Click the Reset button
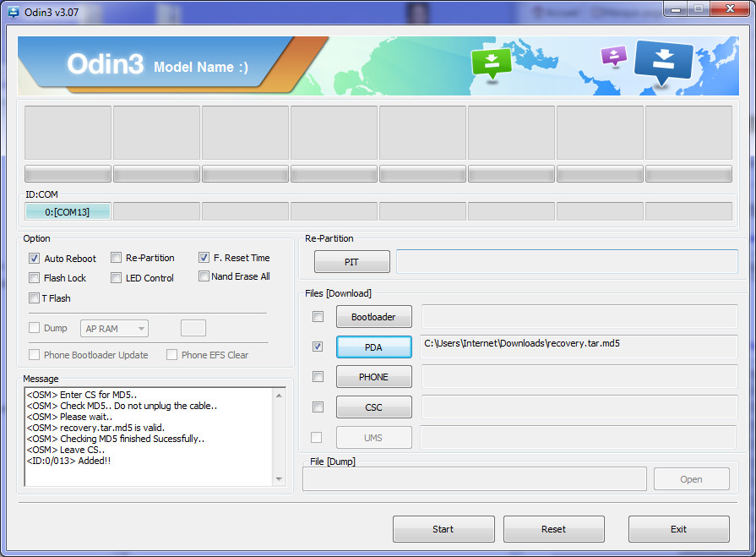 554,529
